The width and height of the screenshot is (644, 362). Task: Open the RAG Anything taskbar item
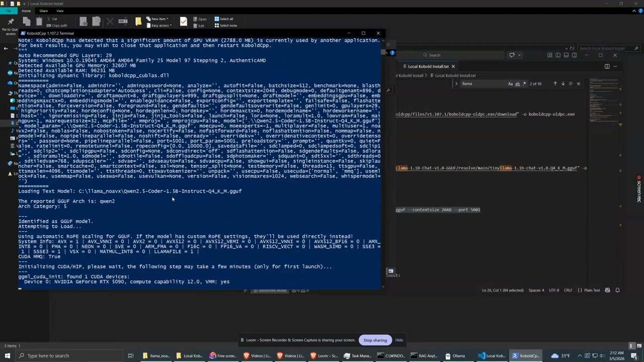[424, 355]
